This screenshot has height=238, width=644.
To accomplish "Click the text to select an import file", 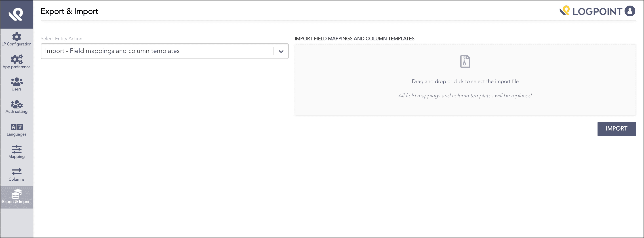I will tap(465, 81).
